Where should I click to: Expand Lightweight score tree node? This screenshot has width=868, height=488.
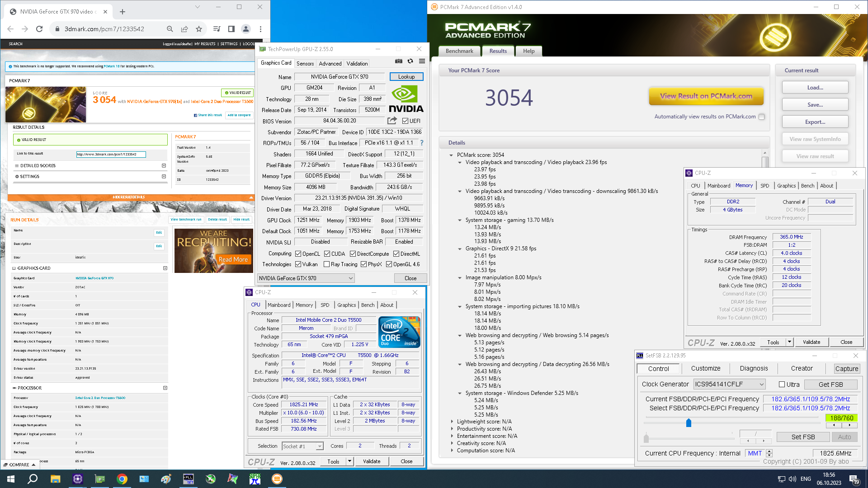452,422
